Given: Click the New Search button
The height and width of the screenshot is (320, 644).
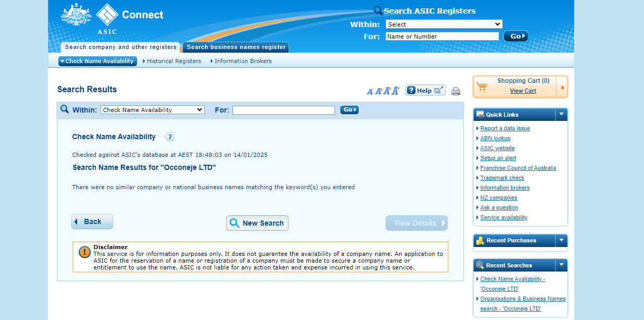Looking at the screenshot, I should click(257, 223).
